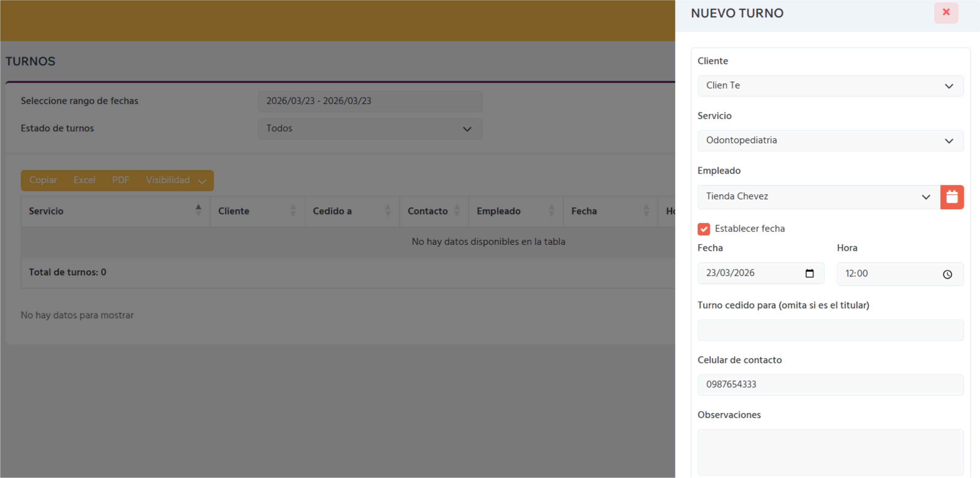Open the Servicio dropdown showing Odontopediatria
The image size is (980, 478).
[831, 140]
